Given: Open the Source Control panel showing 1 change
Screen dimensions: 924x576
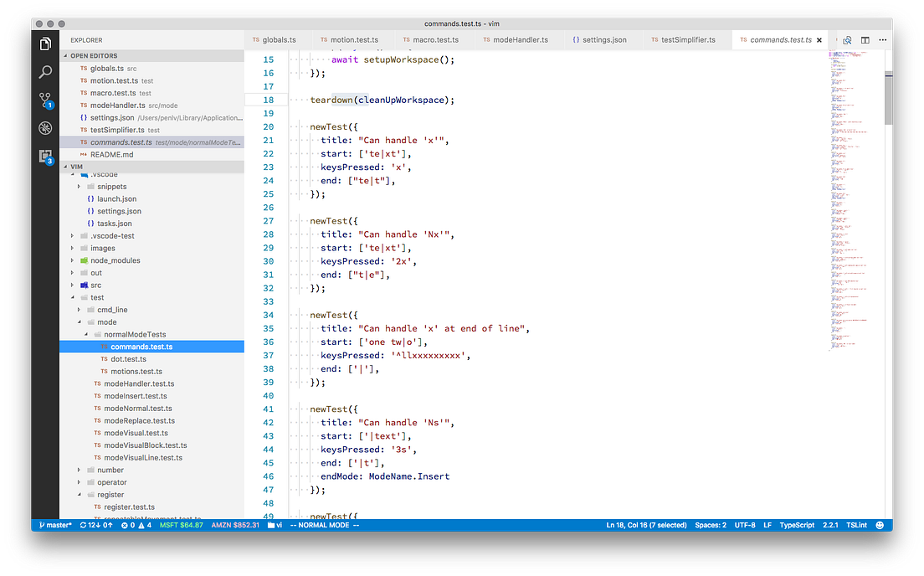Looking at the screenshot, I should [x=44, y=100].
